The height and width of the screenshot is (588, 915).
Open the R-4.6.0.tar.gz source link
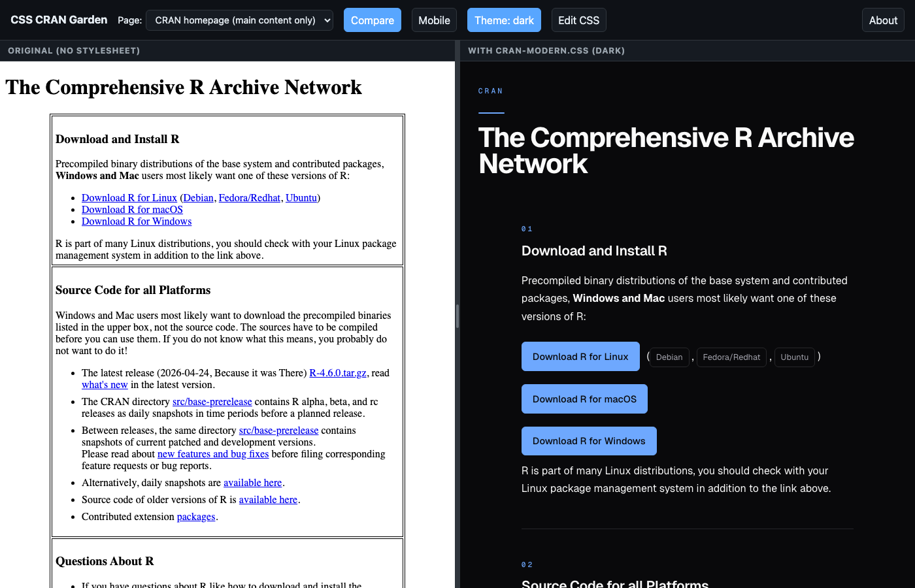pos(338,373)
